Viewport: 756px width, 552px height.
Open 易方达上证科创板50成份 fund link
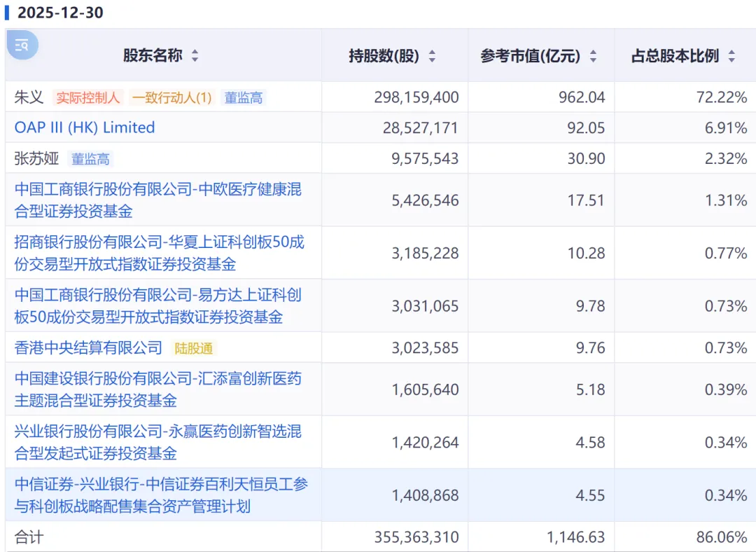[x=157, y=306]
